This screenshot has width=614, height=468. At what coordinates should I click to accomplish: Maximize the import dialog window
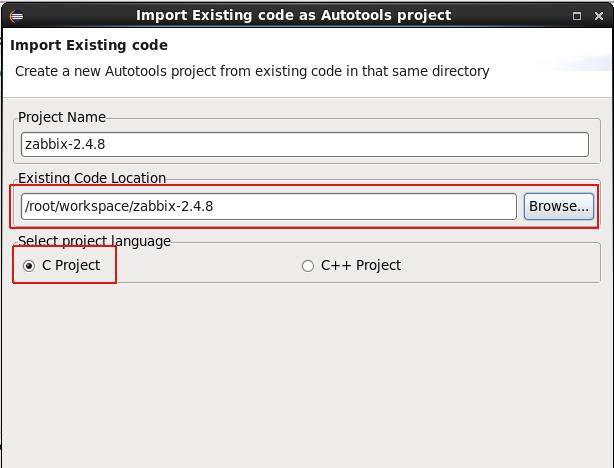pos(577,15)
